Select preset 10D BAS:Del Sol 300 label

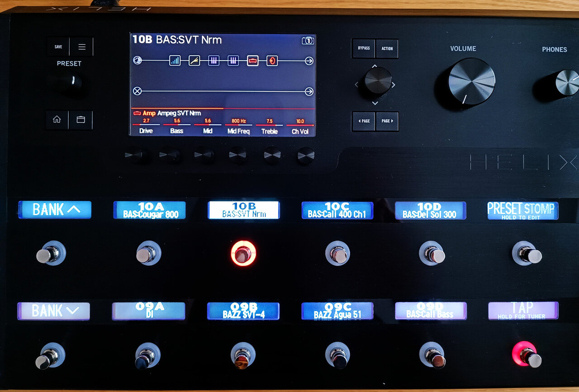(x=431, y=210)
